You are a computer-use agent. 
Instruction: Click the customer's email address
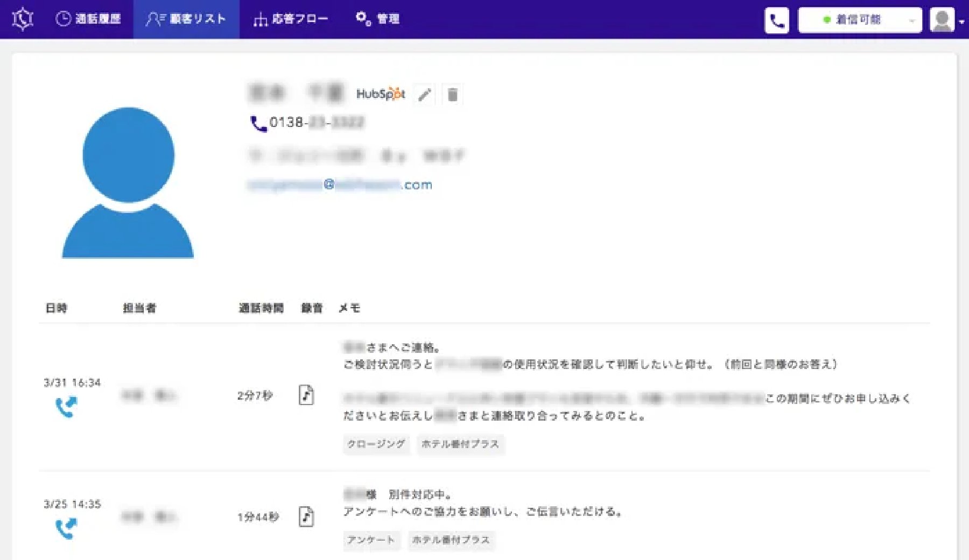[340, 185]
